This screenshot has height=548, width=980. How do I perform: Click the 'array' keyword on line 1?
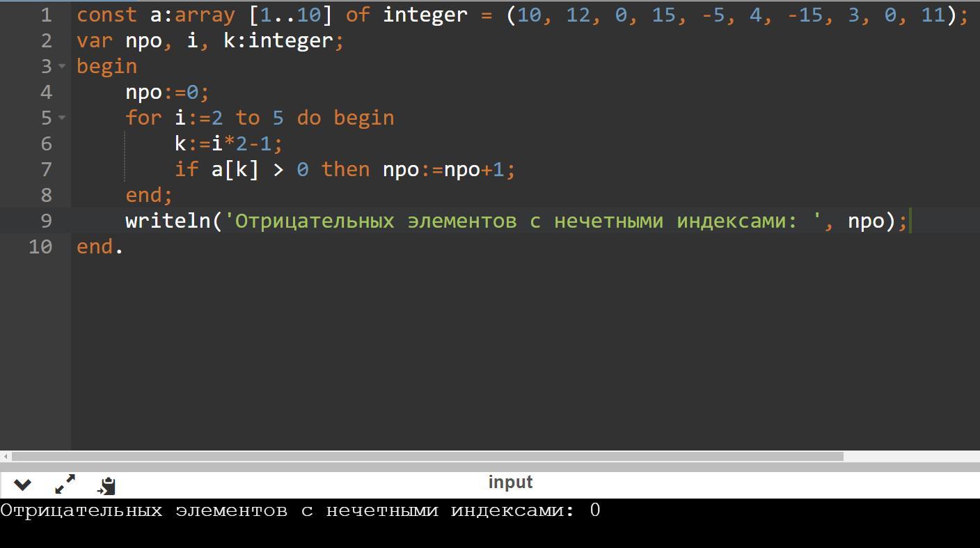(205, 15)
